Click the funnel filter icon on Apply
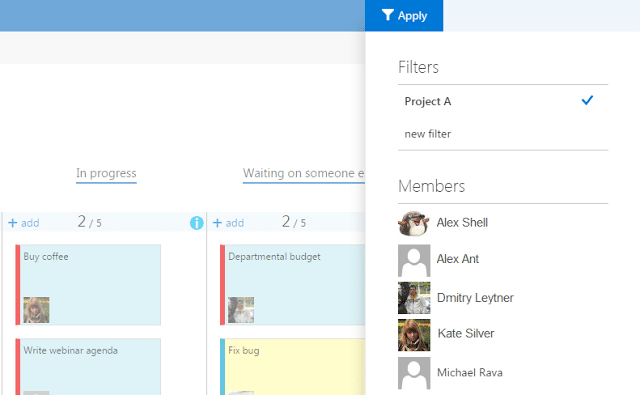 [x=387, y=15]
